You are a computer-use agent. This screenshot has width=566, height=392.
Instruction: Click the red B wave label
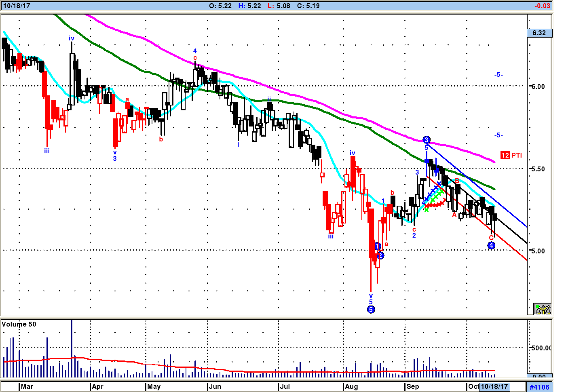click(457, 181)
